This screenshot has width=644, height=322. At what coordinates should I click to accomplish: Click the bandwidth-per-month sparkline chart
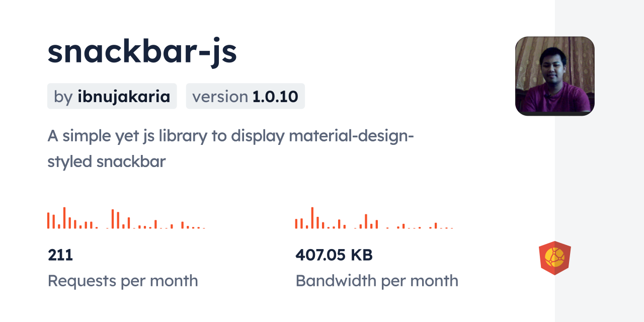(372, 219)
